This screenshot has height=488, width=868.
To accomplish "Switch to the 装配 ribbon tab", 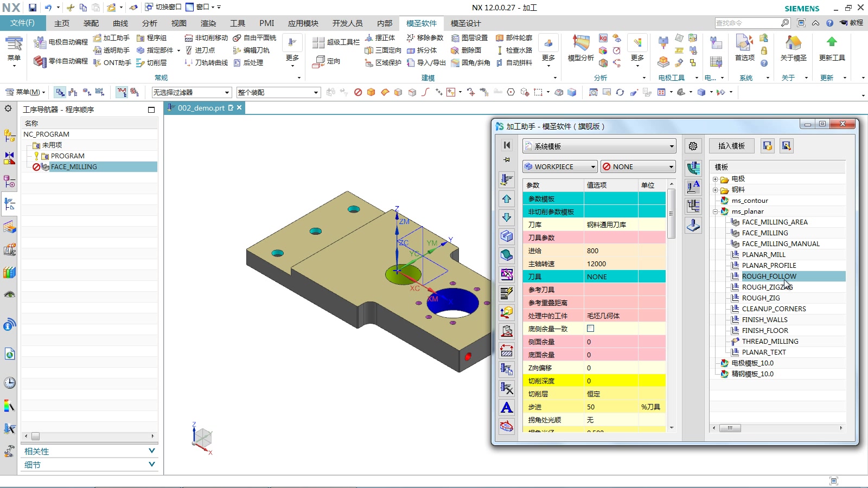I will coord(91,23).
